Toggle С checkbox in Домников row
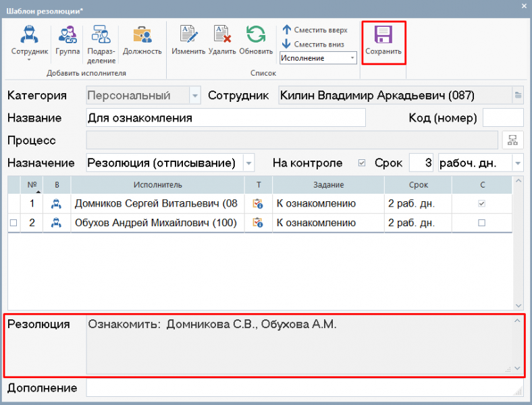Image resolution: width=532 pixels, height=405 pixels. 481,204
